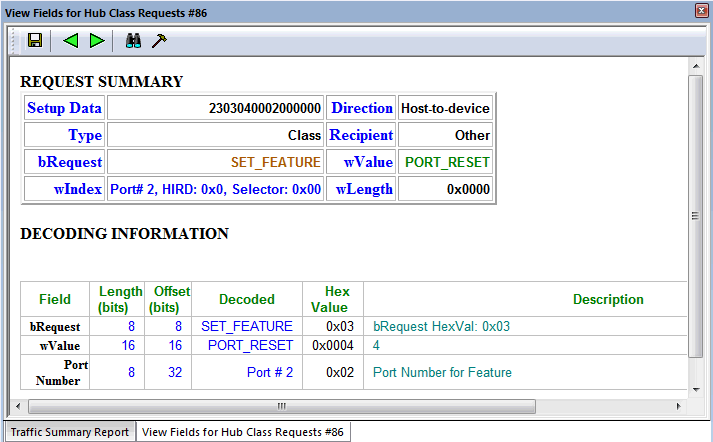
Task: Switch to Traffic Summary Report tab
Action: (70, 432)
